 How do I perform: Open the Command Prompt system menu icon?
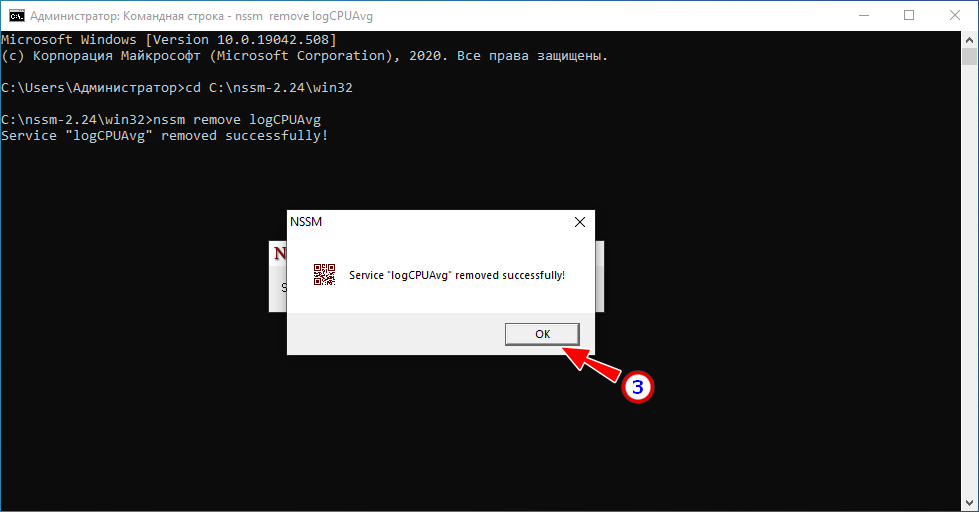[16, 16]
